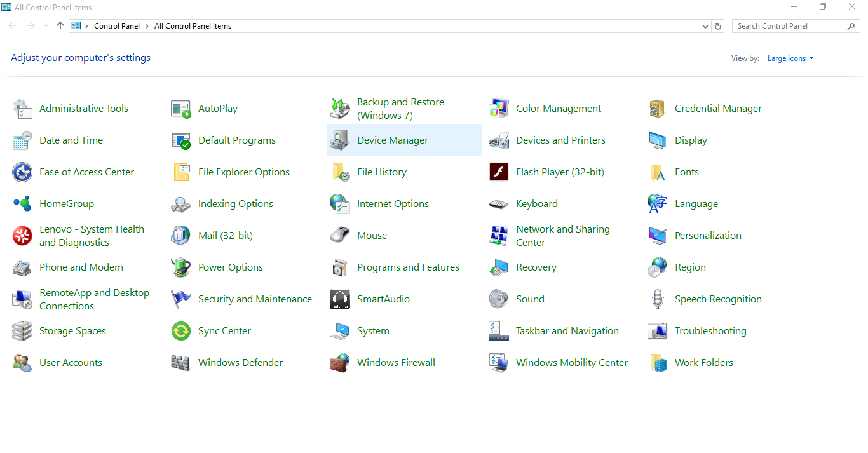The image size is (868, 453).
Task: Click Taskbar and Navigation link
Action: [567, 331]
